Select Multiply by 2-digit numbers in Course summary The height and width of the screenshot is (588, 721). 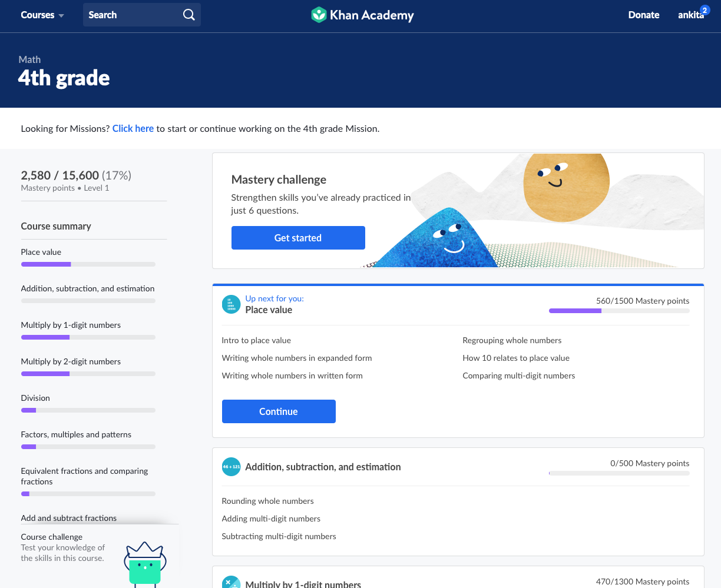pyautogui.click(x=71, y=361)
